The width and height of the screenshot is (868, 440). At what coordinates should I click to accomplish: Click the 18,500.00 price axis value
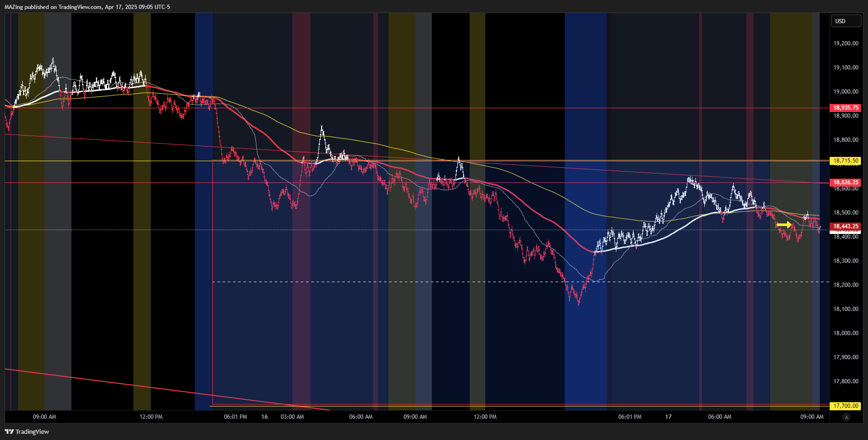click(x=846, y=213)
